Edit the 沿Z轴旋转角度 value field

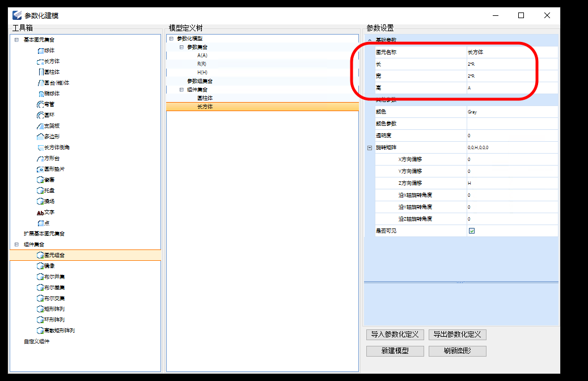tap(512, 219)
